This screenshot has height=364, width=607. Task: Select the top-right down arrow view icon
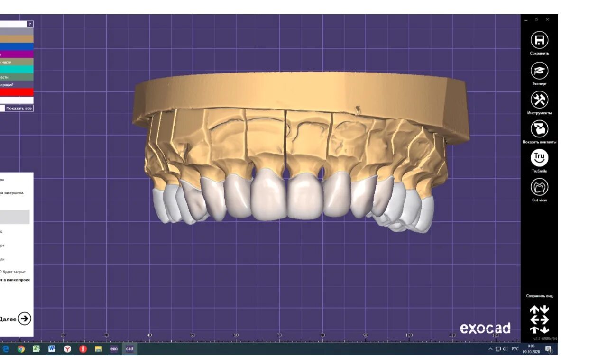544,309
